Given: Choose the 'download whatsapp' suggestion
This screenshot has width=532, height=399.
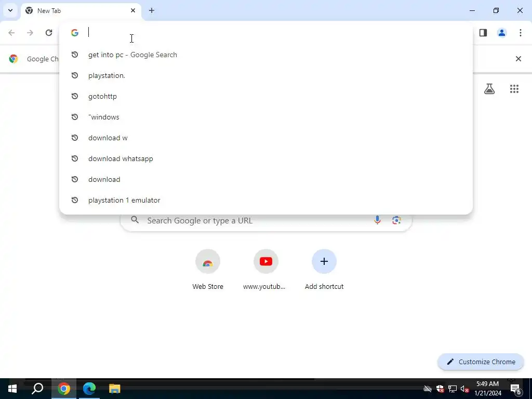Looking at the screenshot, I should click(266, 158).
